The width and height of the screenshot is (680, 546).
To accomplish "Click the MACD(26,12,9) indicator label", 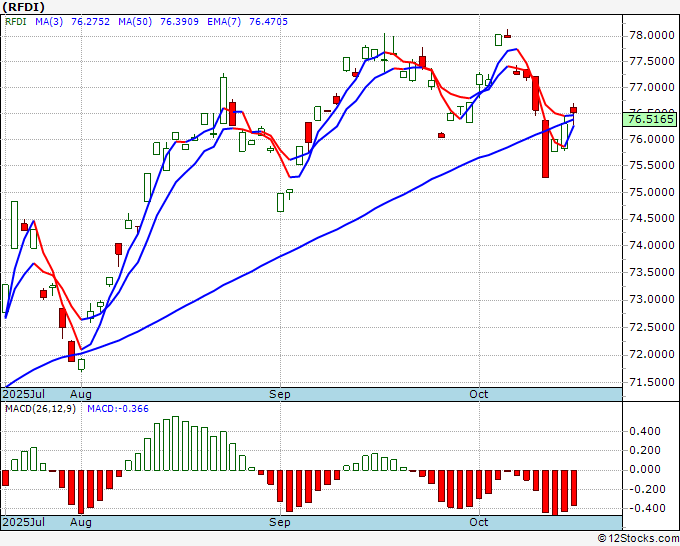I will (x=40, y=409).
